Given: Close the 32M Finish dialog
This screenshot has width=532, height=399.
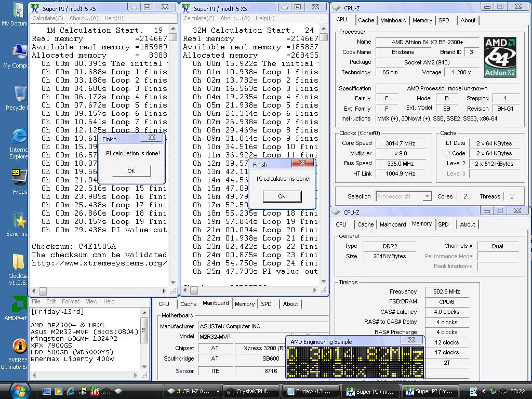Looking at the screenshot, I should click(x=303, y=163).
